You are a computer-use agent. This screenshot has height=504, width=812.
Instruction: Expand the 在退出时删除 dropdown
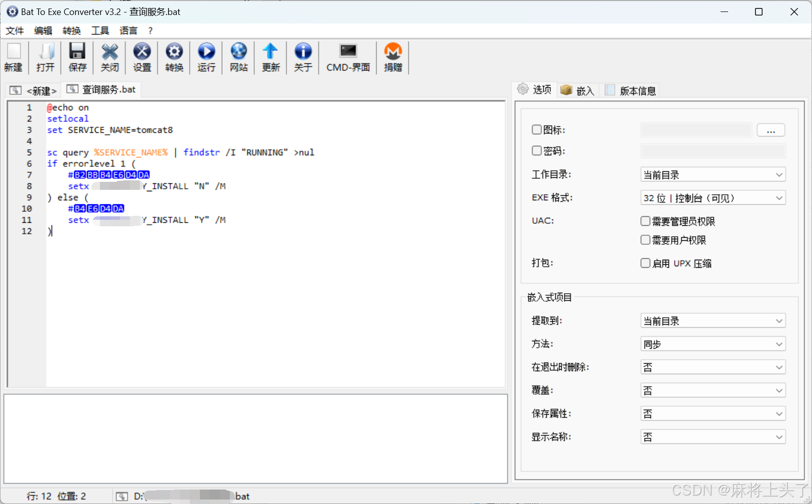pos(713,367)
